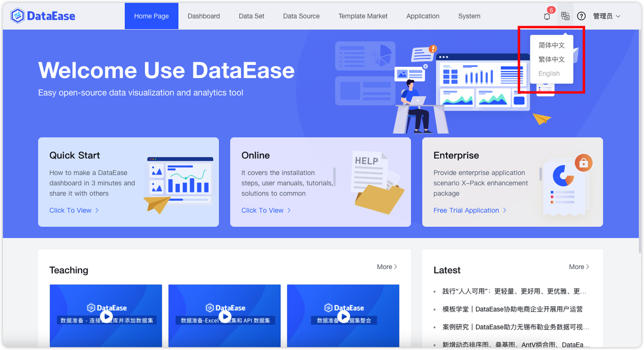Click To View under Quick Start
The image size is (644, 350).
pos(74,210)
